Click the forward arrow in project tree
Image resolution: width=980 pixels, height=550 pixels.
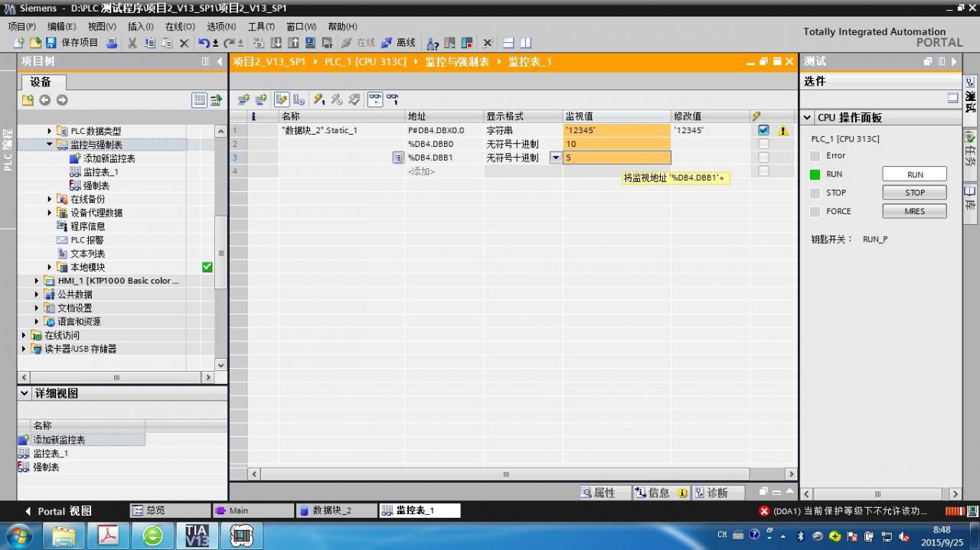point(62,100)
